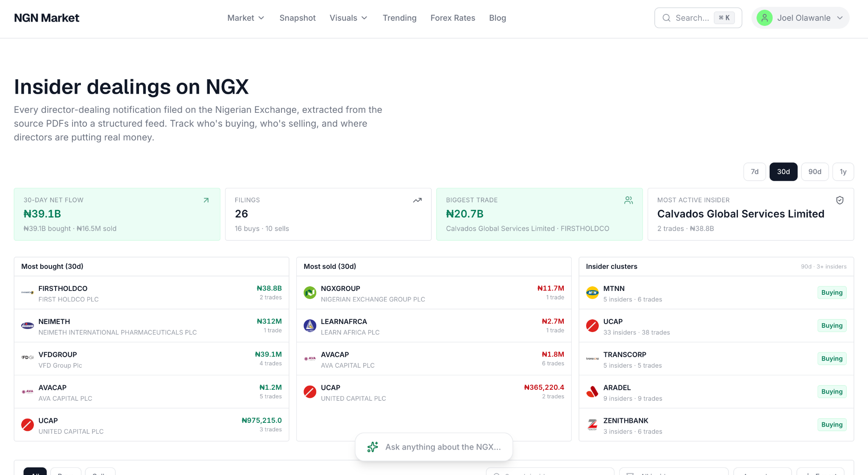Open Forex Rates in the navbar
This screenshot has width=868, height=475.
[x=453, y=18]
